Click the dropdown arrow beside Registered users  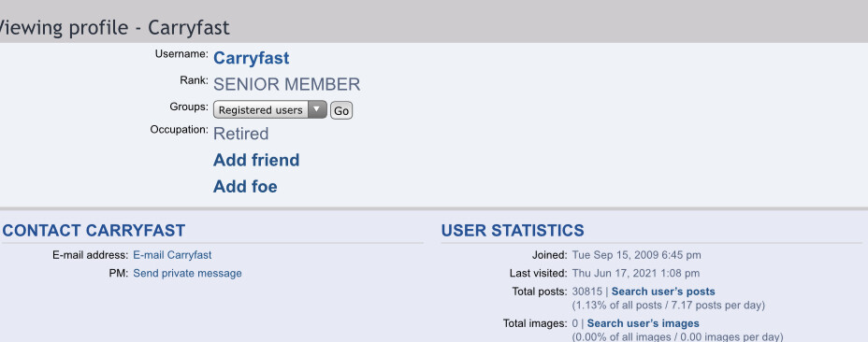(x=317, y=109)
